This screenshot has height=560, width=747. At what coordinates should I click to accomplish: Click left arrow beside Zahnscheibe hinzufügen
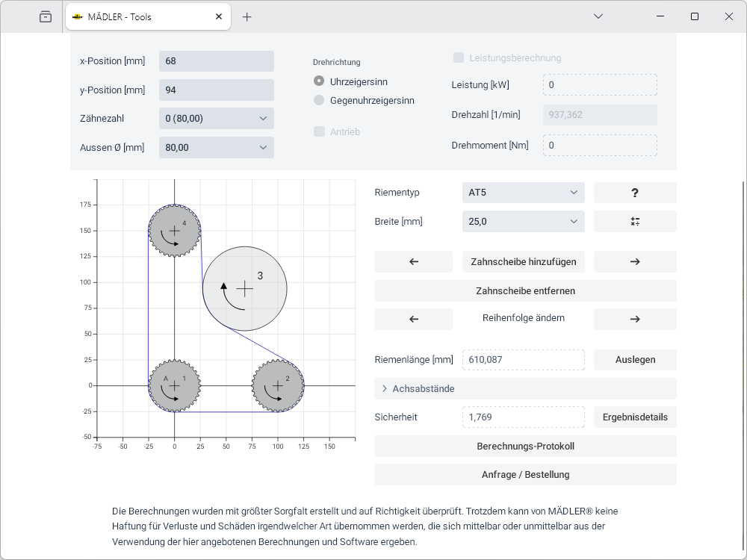(413, 262)
